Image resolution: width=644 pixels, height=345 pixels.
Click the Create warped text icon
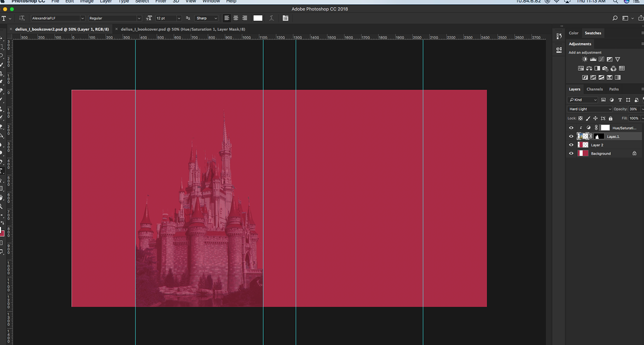tap(271, 18)
